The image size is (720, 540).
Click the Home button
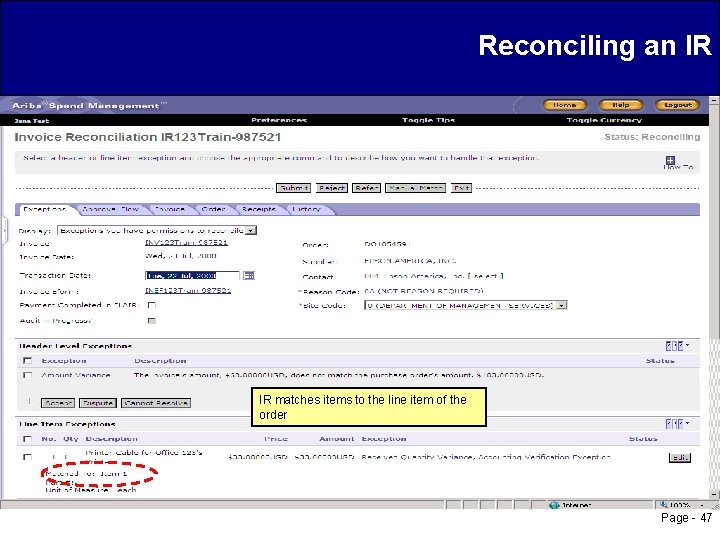(x=565, y=105)
